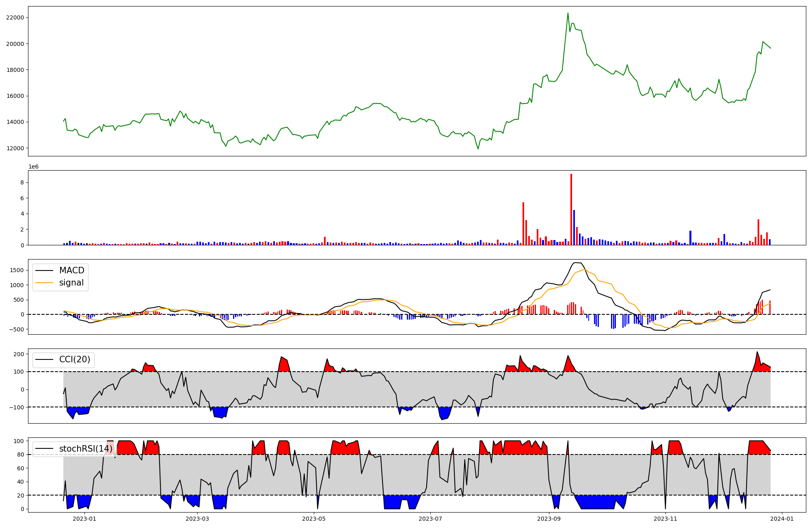Click the 2023-01 date tick label
This screenshot has width=812, height=528.
pos(84,519)
